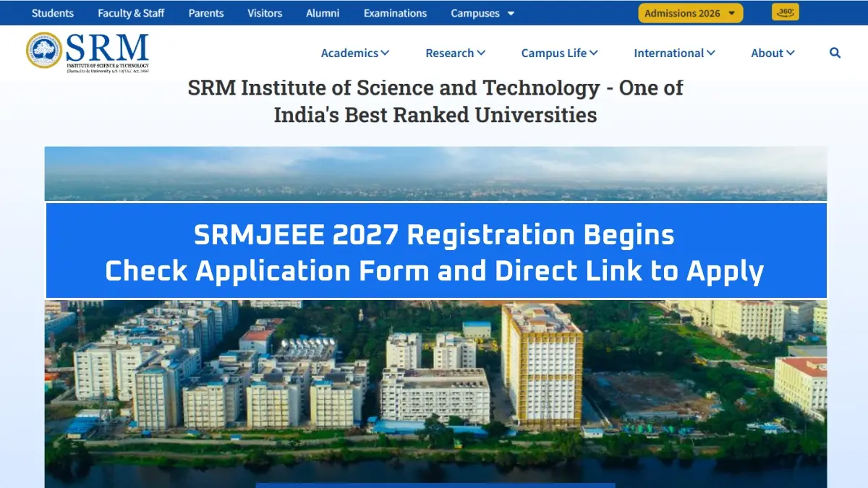Click the Academics chevron arrow
The width and height of the screenshot is (868, 488).
click(x=385, y=53)
